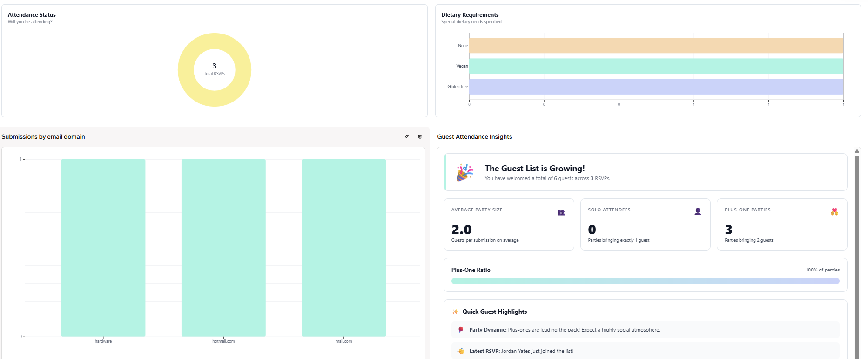Click the Guest Attendance Insights title
This screenshot has width=868, height=359.
coord(475,137)
